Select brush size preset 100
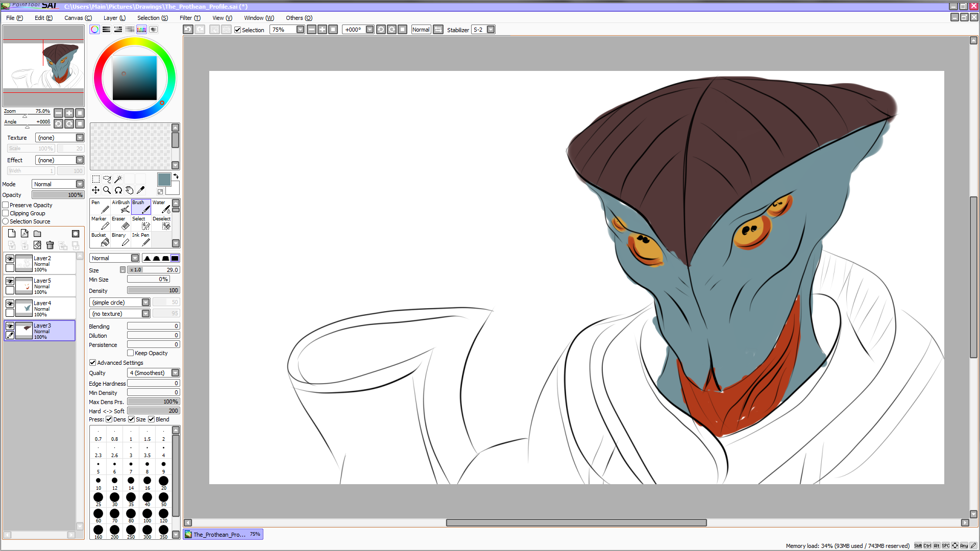Viewport: 980px width, 551px height. (x=147, y=516)
